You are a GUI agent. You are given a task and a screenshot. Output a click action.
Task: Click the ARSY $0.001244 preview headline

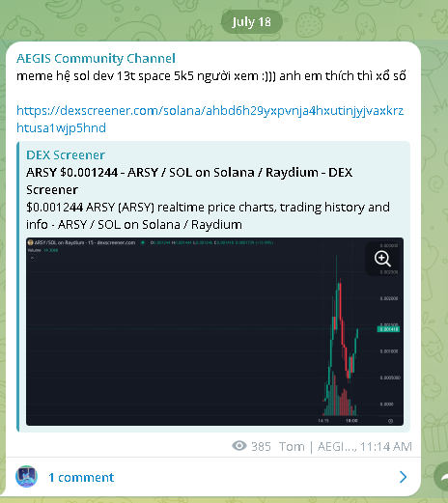[x=189, y=181]
